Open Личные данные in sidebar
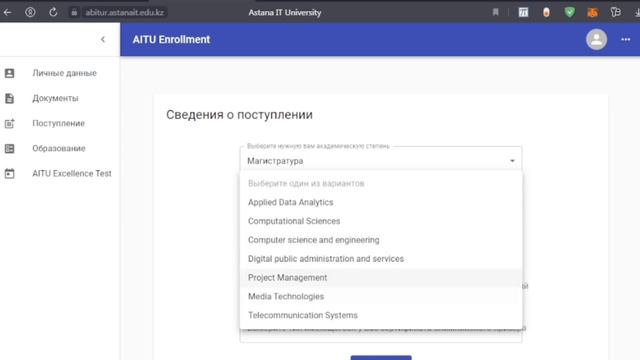Screen dimensions: 640x360 click(64, 73)
